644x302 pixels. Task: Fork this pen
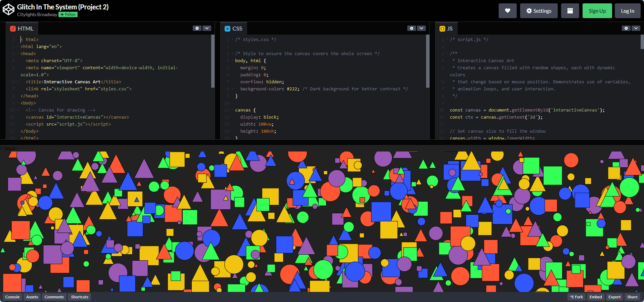point(577,297)
